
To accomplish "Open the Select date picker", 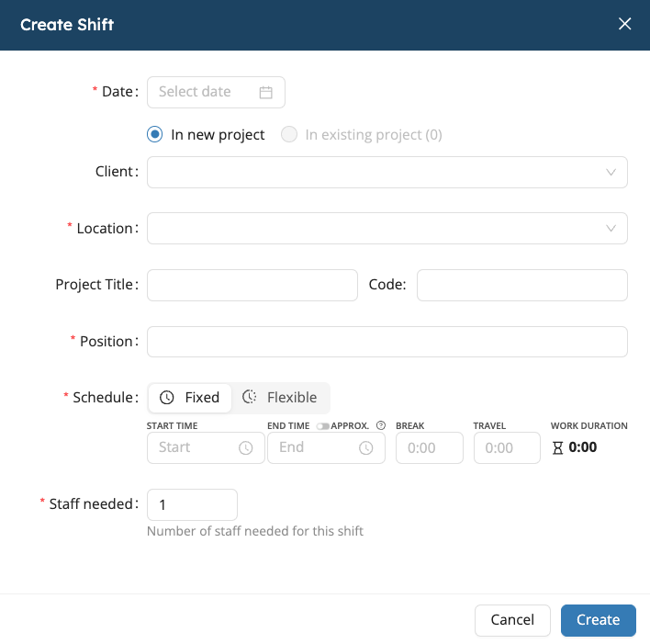I will click(207, 92).
